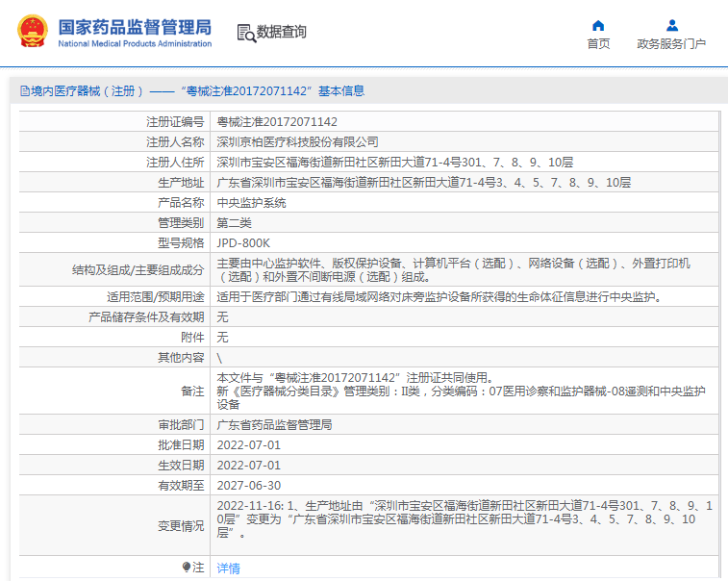The width and height of the screenshot is (728, 581).
Task: Click the 国家药品监督管理局 site title
Action: 135,27
